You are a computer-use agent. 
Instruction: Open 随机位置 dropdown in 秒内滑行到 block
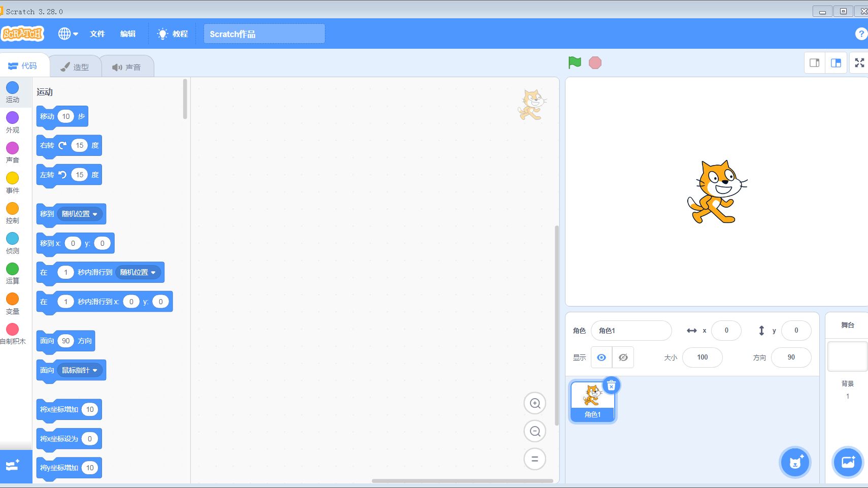pyautogui.click(x=138, y=272)
